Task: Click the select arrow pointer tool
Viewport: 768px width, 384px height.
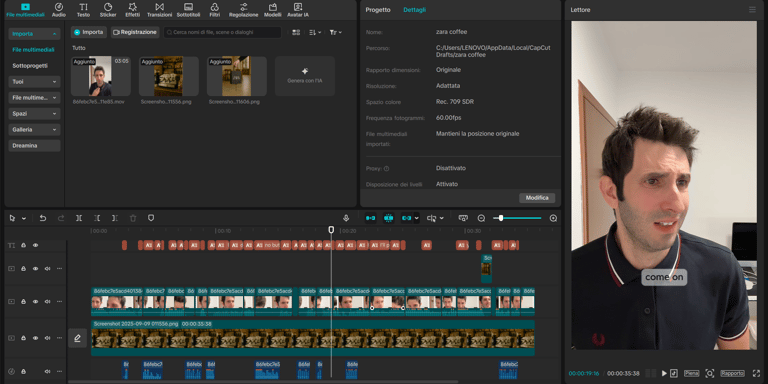Action: tap(12, 218)
